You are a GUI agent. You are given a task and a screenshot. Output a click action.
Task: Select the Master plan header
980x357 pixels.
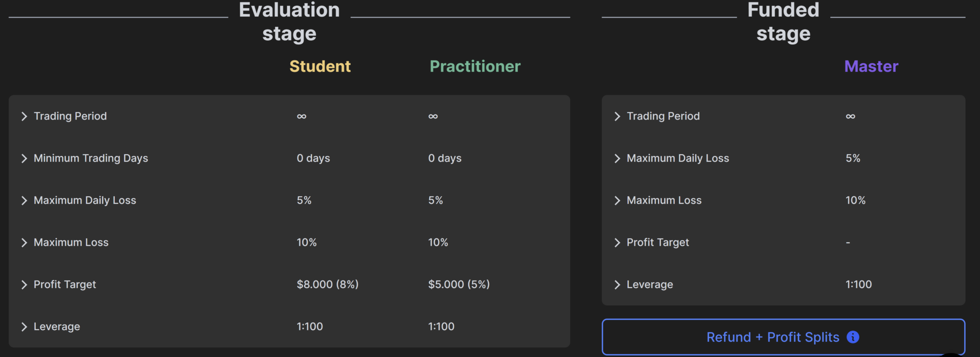pos(870,67)
